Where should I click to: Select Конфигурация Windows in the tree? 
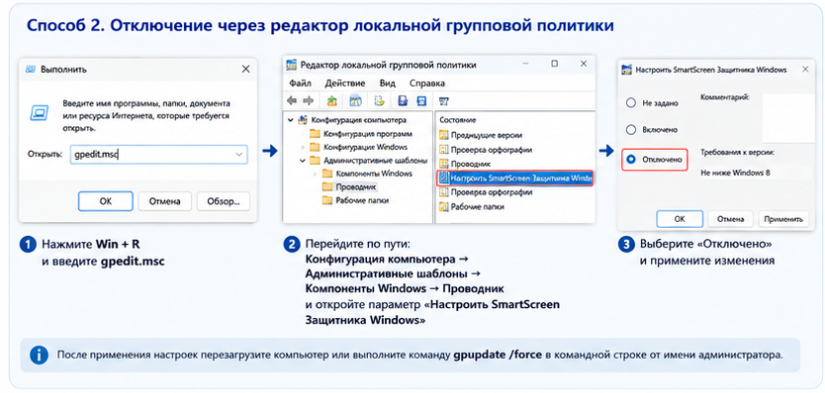365,147
